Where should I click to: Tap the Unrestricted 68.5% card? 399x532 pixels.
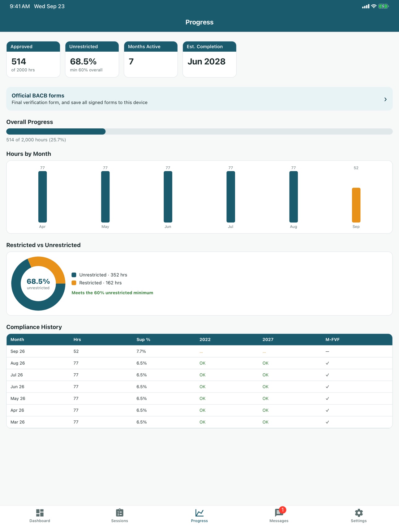[x=92, y=59]
